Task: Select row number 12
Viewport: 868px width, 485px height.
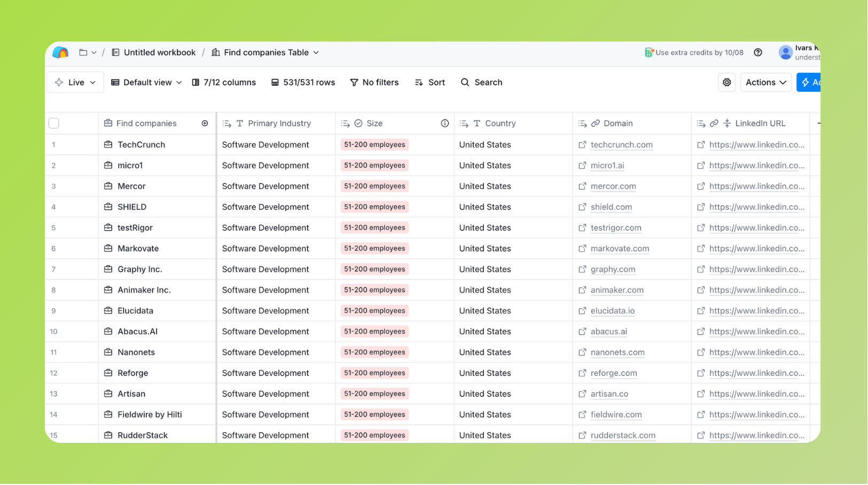Action: pos(53,373)
